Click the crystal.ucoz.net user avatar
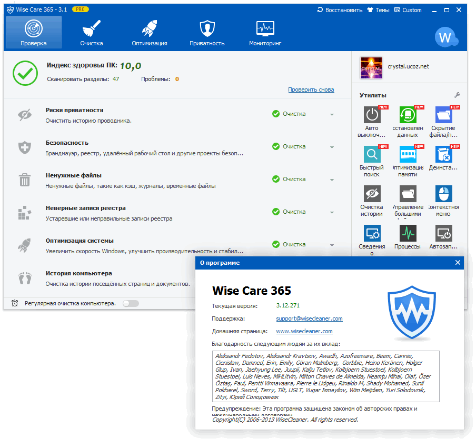 [x=371, y=68]
